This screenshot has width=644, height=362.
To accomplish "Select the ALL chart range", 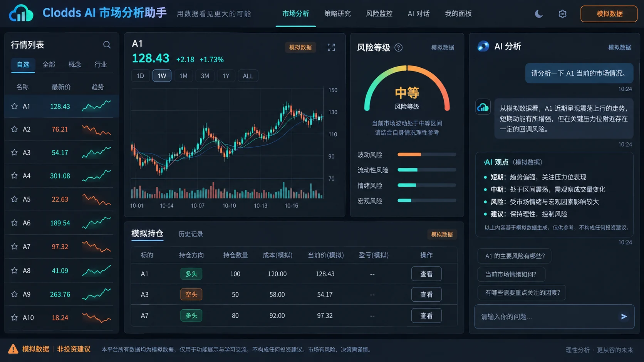I will (x=248, y=76).
